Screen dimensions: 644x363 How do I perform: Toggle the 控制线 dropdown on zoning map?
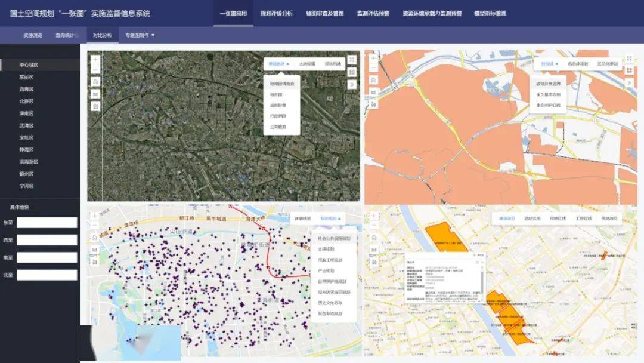click(549, 63)
